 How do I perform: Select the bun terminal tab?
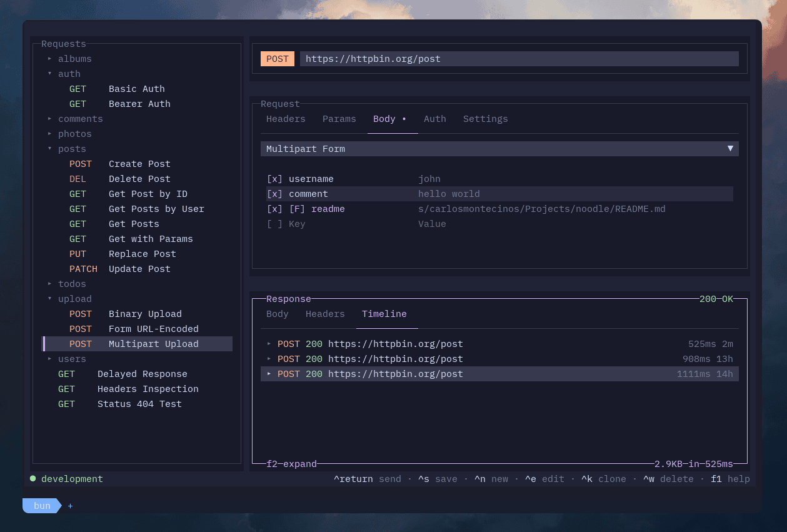[42, 506]
